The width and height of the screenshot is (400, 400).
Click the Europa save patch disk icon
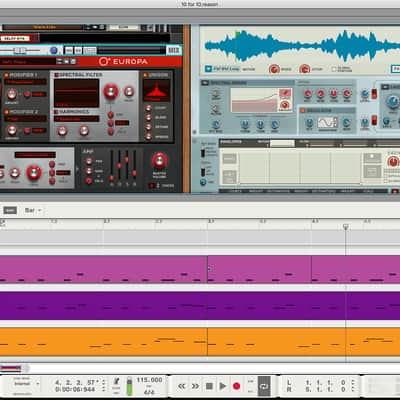pyautogui.click(x=73, y=61)
